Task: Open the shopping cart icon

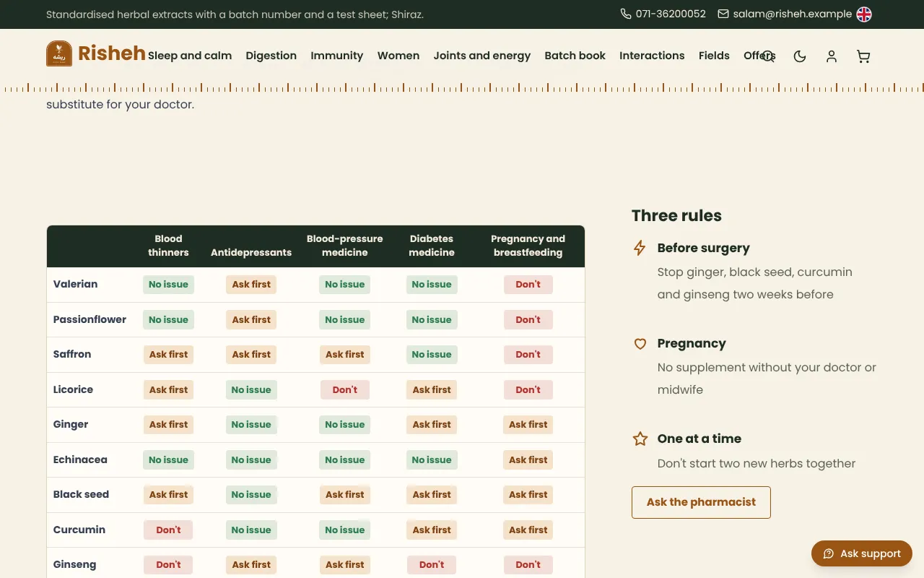Action: (x=863, y=56)
